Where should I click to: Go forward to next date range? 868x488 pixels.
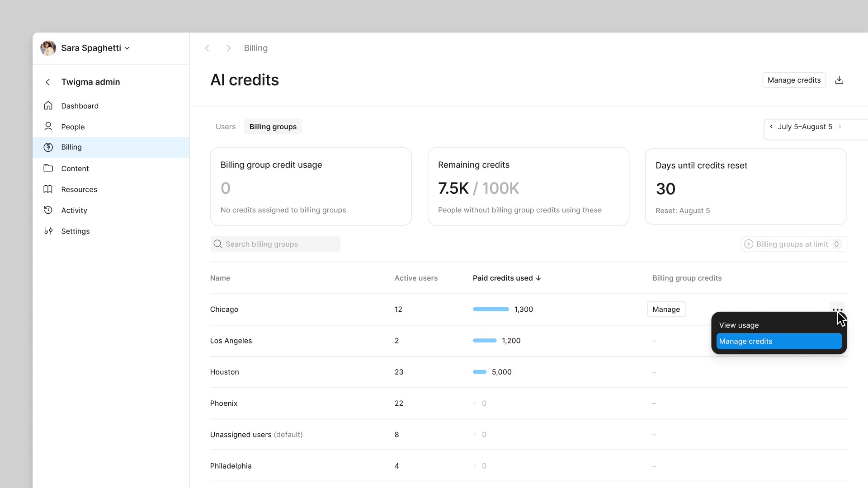[x=840, y=127]
